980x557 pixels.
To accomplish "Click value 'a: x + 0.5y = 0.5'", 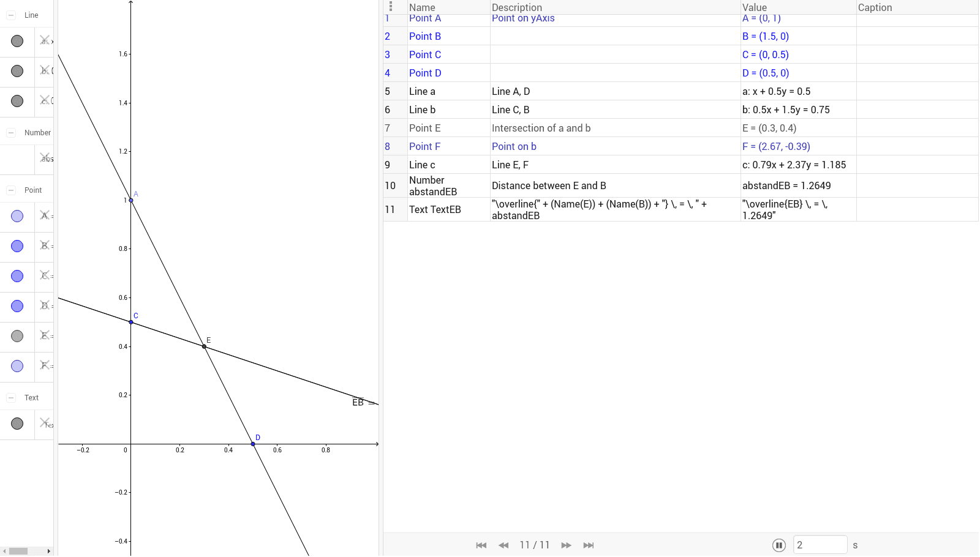I will coord(776,91).
